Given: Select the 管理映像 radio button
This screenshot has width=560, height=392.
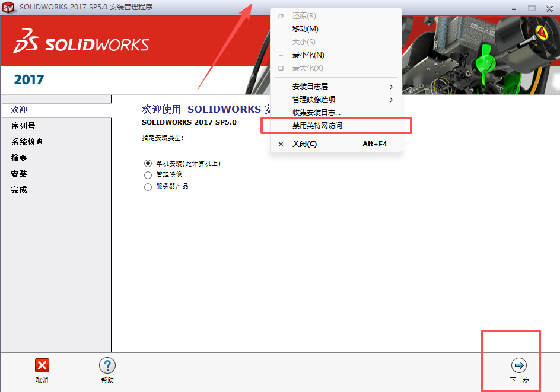Looking at the screenshot, I should tap(147, 174).
